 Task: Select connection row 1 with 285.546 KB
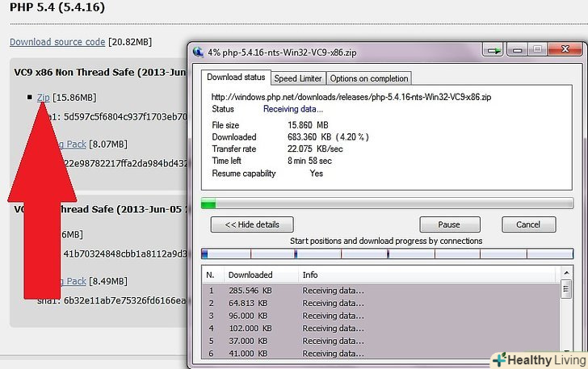[x=380, y=291]
